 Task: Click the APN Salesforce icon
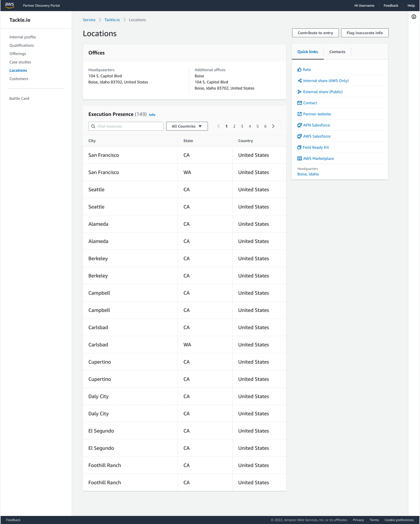[x=300, y=125]
